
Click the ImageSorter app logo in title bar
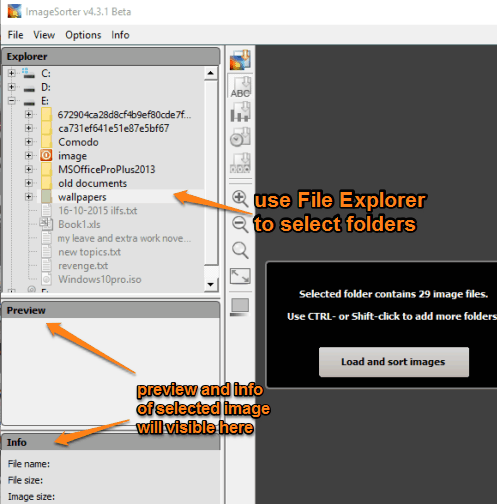(15, 11)
